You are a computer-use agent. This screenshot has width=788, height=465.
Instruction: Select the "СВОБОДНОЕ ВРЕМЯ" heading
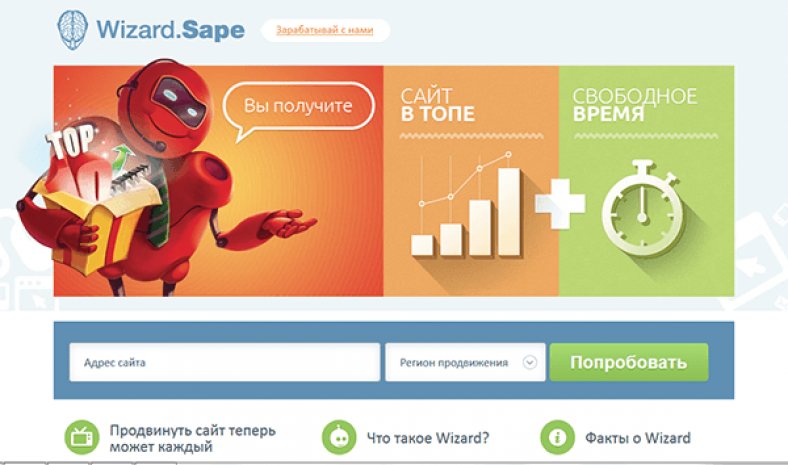coord(634,105)
